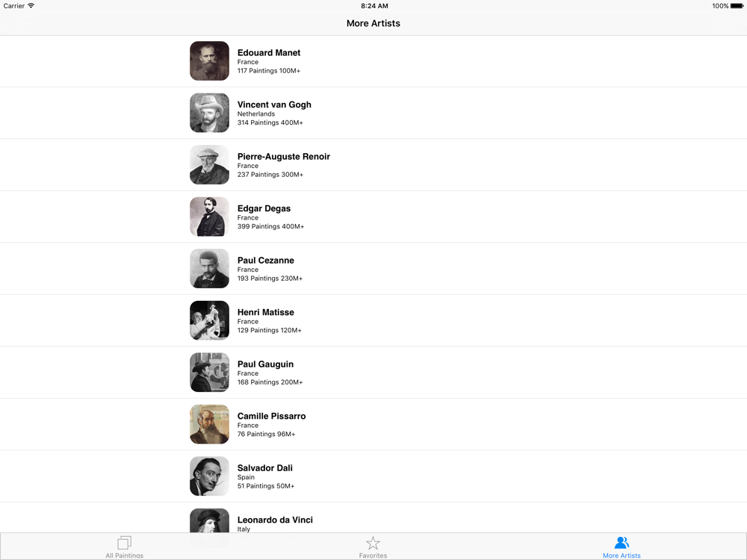The image size is (747, 560).
Task: Tap the Leonardo da Vinci row
Action: click(x=373, y=517)
